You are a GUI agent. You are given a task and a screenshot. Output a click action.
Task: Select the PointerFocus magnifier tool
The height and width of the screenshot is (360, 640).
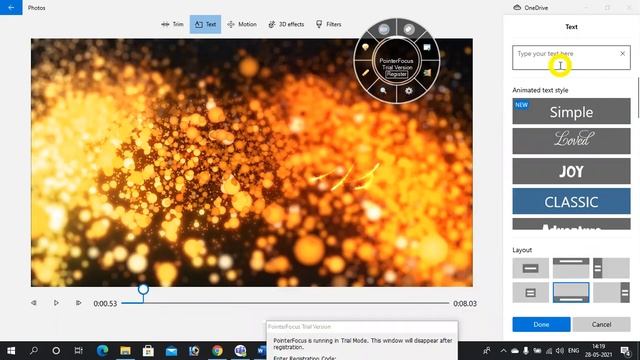[x=383, y=91]
